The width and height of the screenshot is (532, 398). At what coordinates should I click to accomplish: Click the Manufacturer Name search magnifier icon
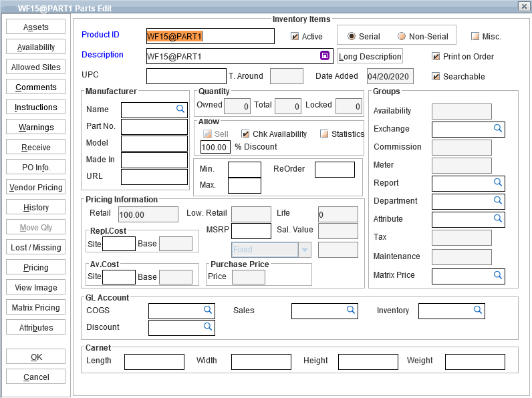pyautogui.click(x=180, y=108)
